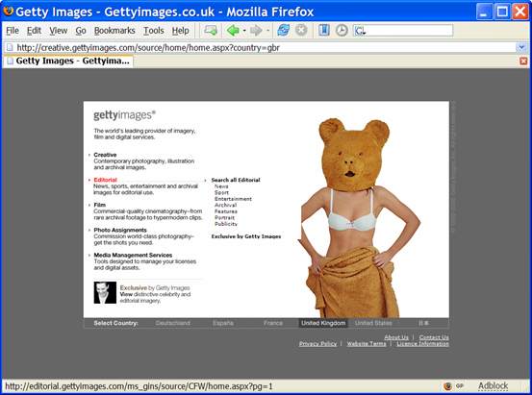
Task: Click the grey Forward arrow button
Action: (x=256, y=31)
